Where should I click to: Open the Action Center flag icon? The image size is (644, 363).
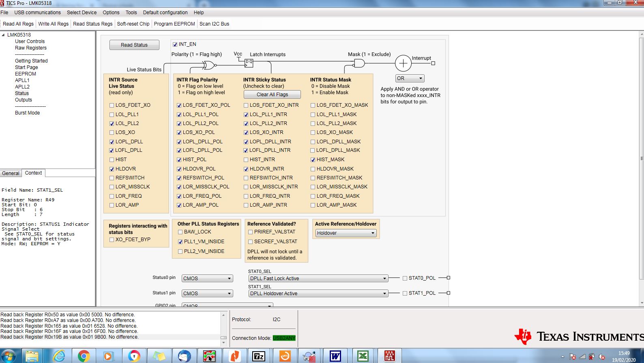point(573,357)
